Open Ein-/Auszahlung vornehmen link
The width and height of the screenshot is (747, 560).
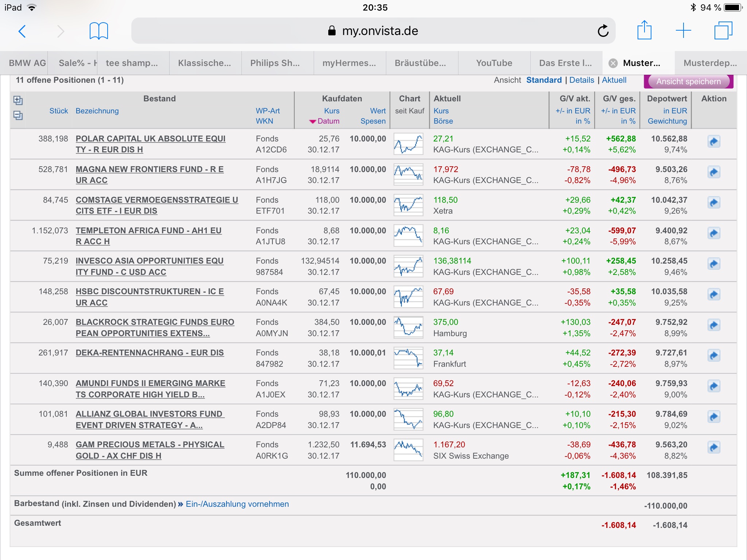[237, 504]
